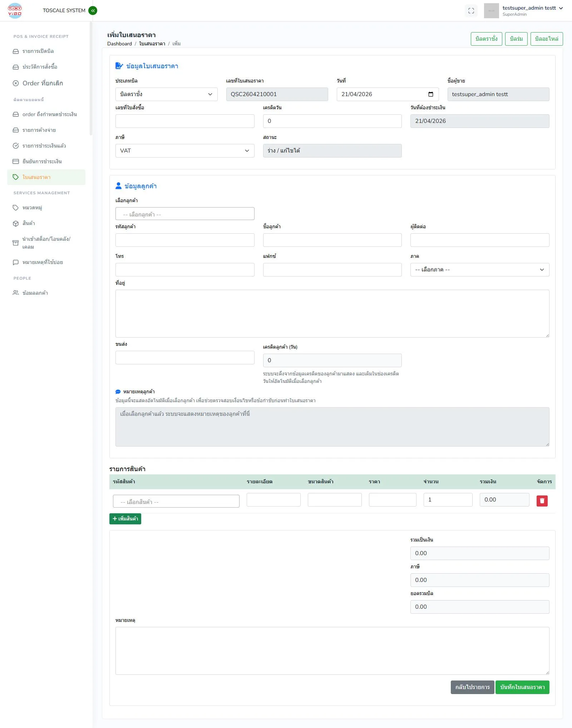Collapse the sidebar with the green chevron button

93,11
